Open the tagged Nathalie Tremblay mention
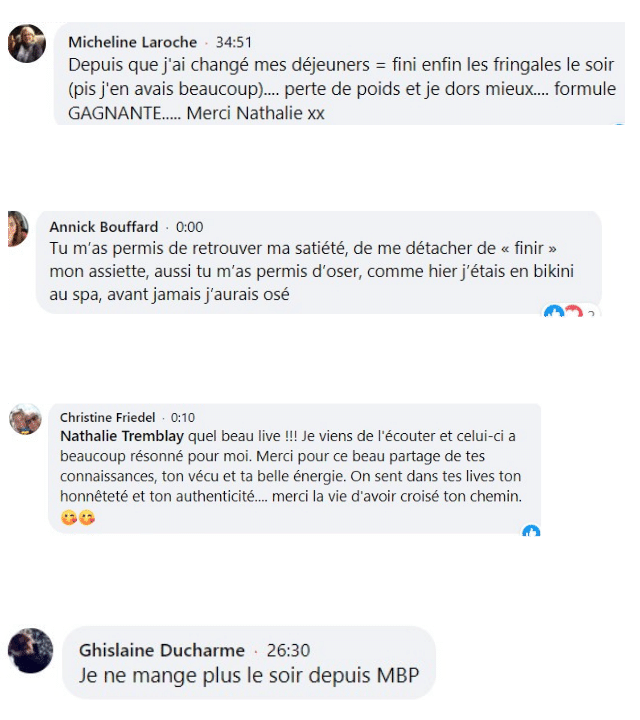This screenshot has height=720, width=640. tap(122, 436)
